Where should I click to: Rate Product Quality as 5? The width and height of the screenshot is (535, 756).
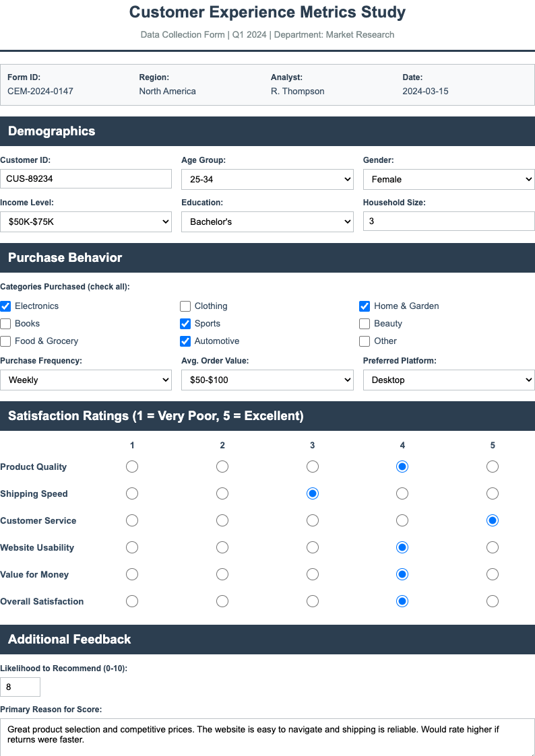click(x=493, y=467)
